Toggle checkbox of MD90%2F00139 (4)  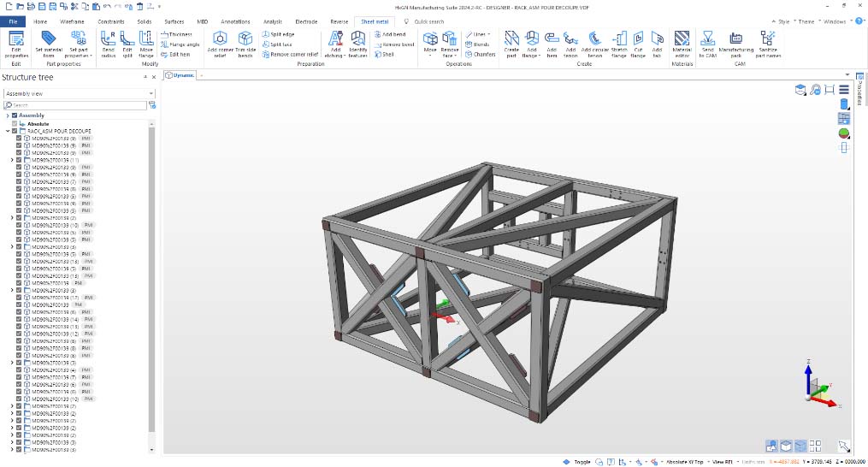pos(19,370)
